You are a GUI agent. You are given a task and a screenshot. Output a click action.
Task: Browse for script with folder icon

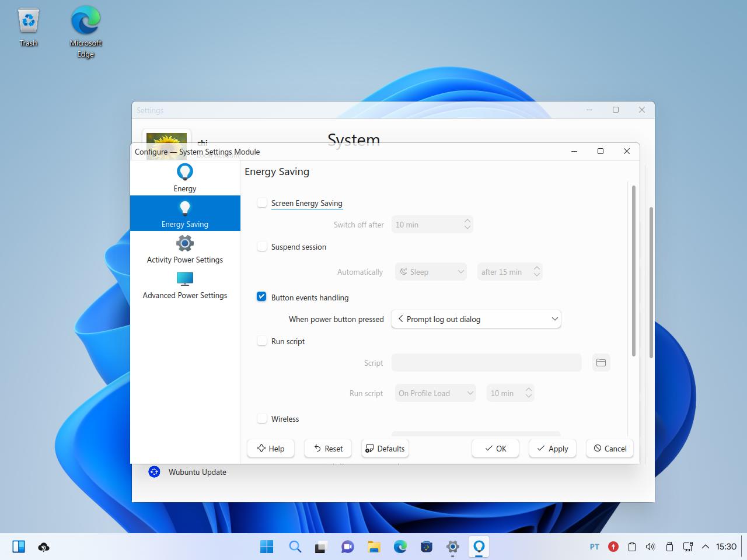point(601,363)
